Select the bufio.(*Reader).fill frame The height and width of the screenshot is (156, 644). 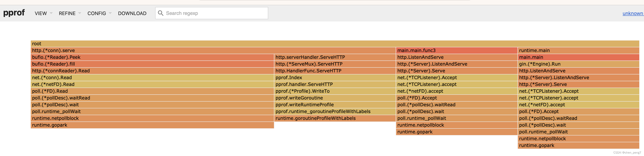coord(152,64)
